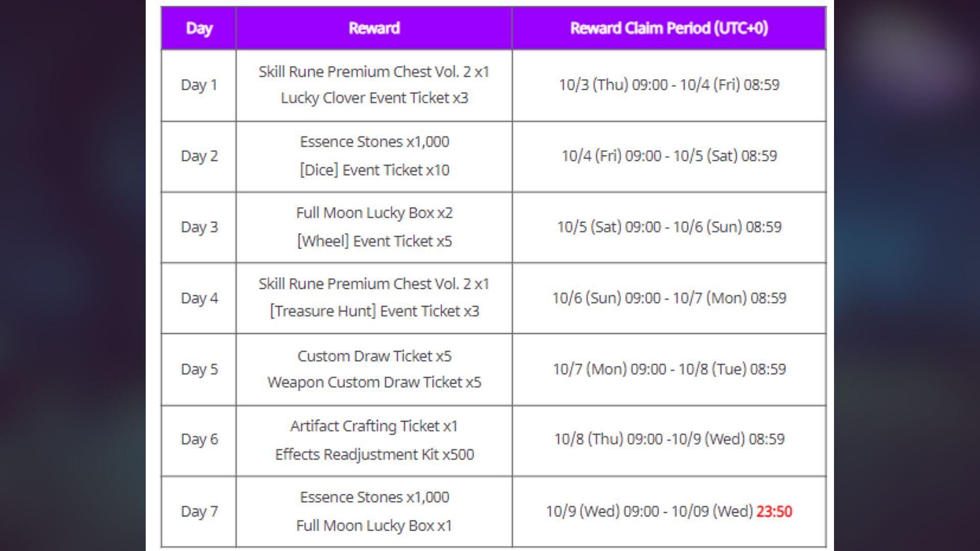Click the red 23:50 end time

[774, 511]
